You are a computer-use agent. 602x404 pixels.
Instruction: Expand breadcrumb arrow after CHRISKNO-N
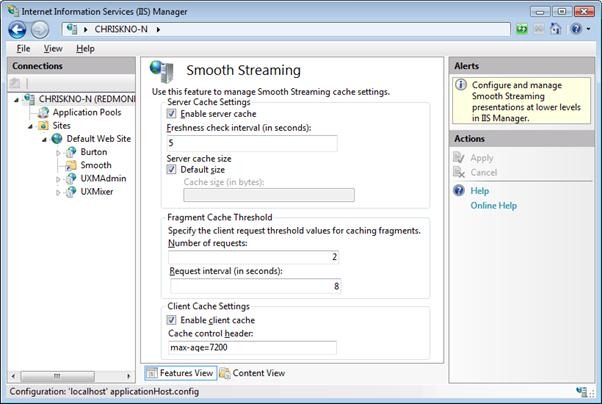pos(158,30)
